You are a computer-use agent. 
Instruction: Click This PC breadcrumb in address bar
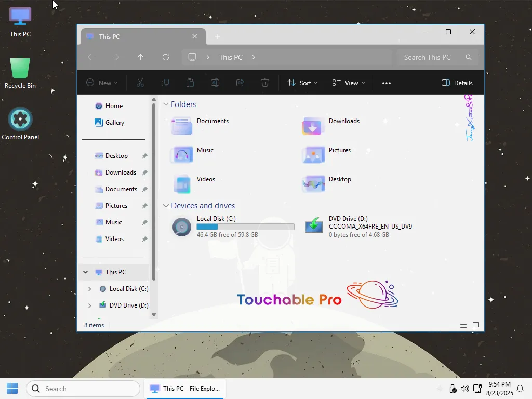[x=231, y=57]
